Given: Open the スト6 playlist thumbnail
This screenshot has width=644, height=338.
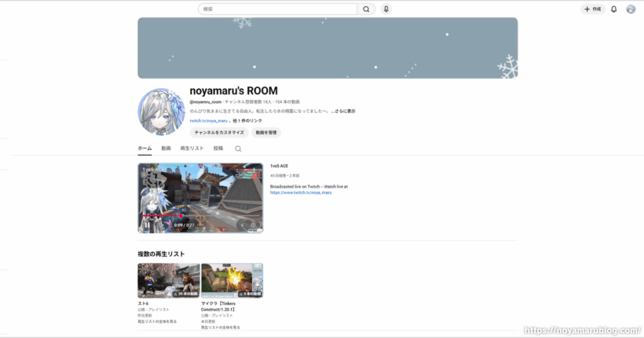Looking at the screenshot, I should 169,280.
